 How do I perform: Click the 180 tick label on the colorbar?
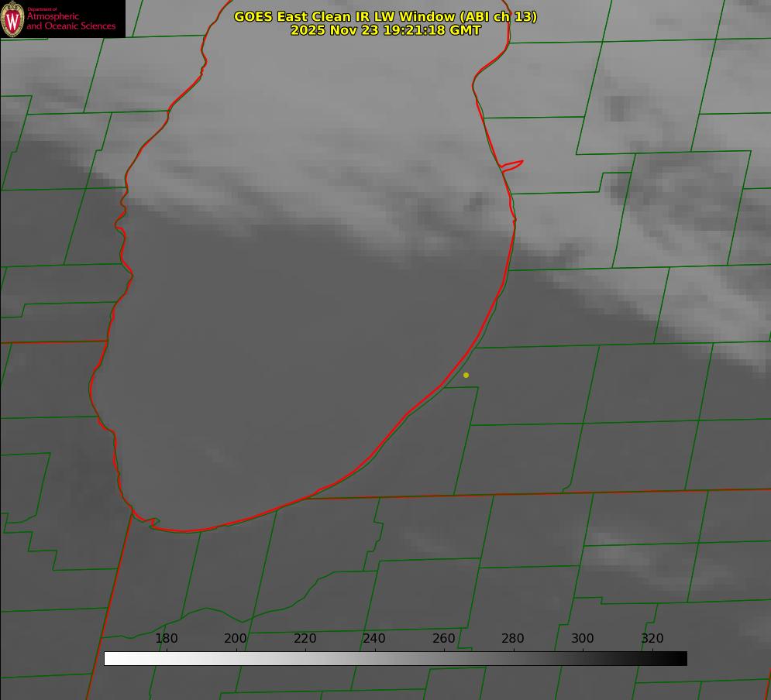pos(167,639)
